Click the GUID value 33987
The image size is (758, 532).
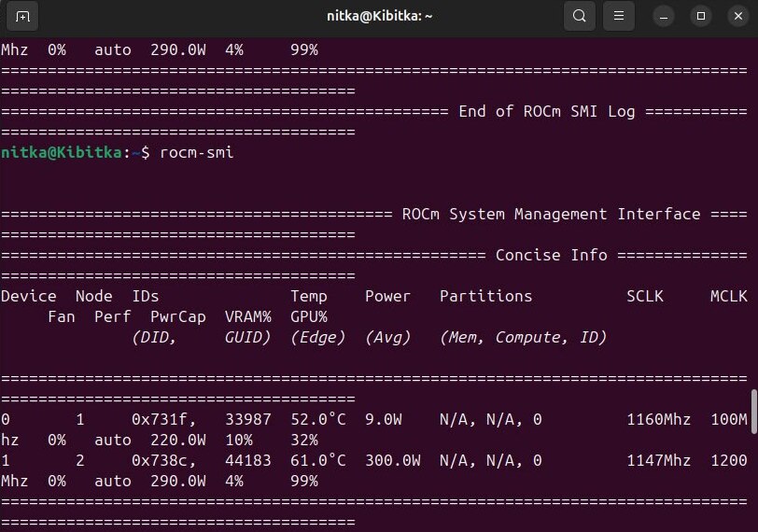click(247, 419)
